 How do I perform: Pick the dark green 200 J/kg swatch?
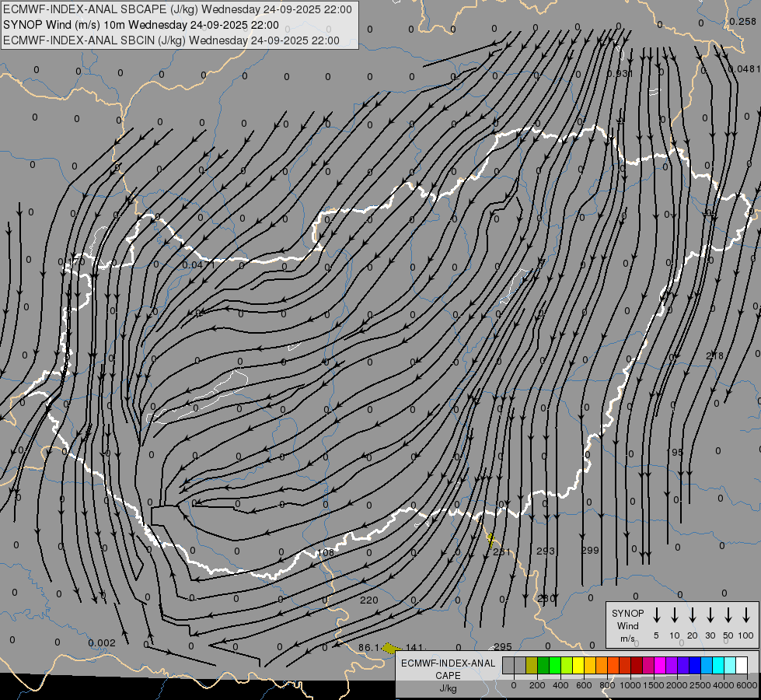pyautogui.click(x=543, y=665)
